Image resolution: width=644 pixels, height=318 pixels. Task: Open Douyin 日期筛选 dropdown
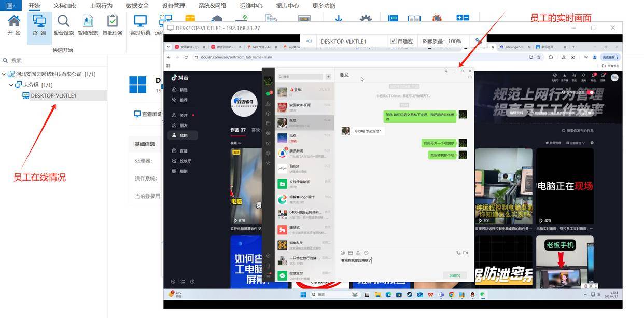(x=576, y=143)
